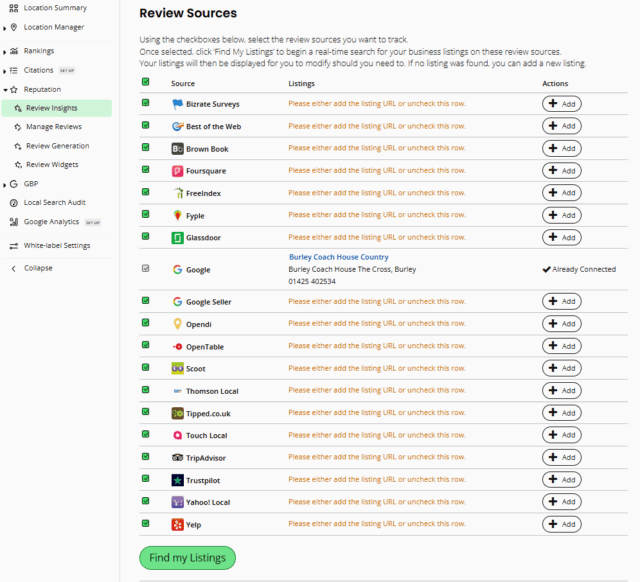This screenshot has height=582, width=640.
Task: Click the Glassdoor green icon
Action: click(177, 238)
